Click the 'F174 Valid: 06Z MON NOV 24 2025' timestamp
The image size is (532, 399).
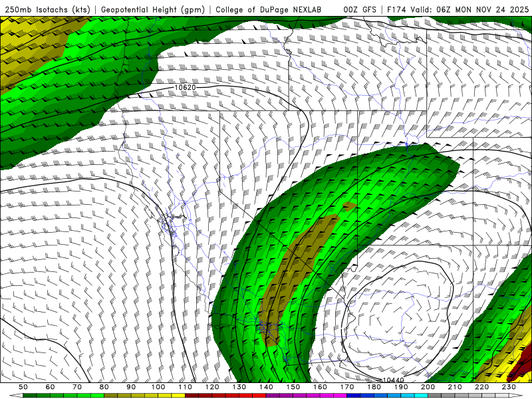pos(458,9)
